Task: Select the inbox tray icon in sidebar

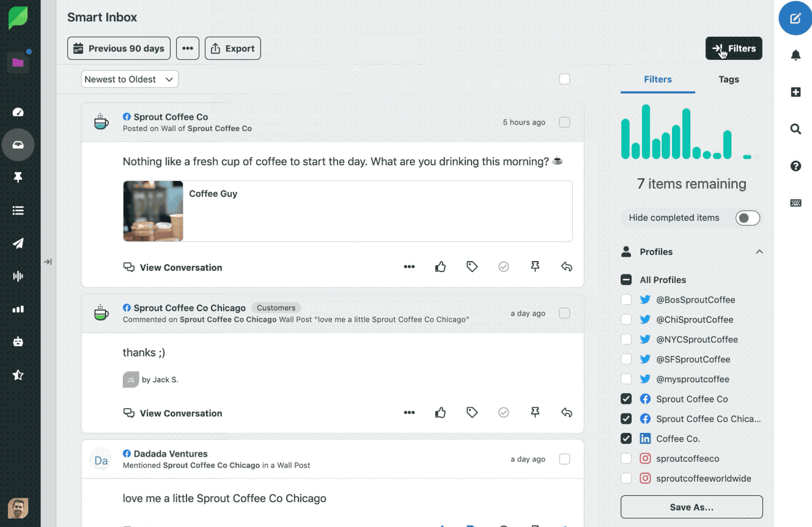Action: tap(18, 145)
